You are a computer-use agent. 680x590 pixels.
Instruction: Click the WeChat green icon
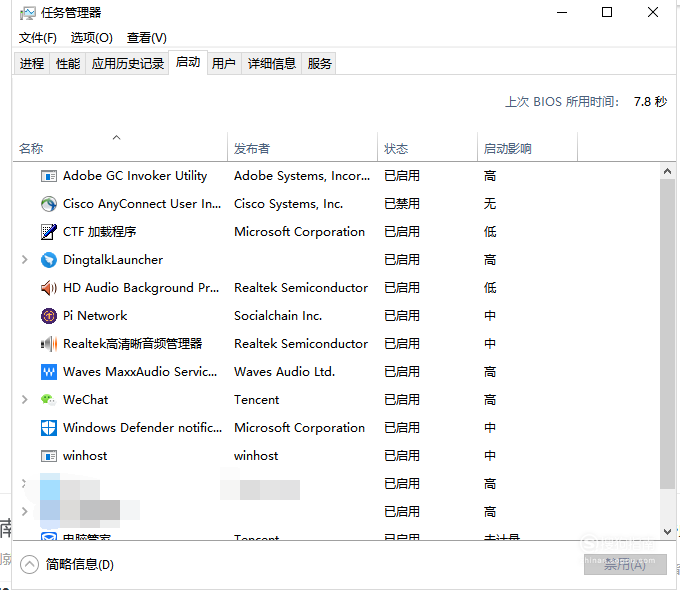48,400
